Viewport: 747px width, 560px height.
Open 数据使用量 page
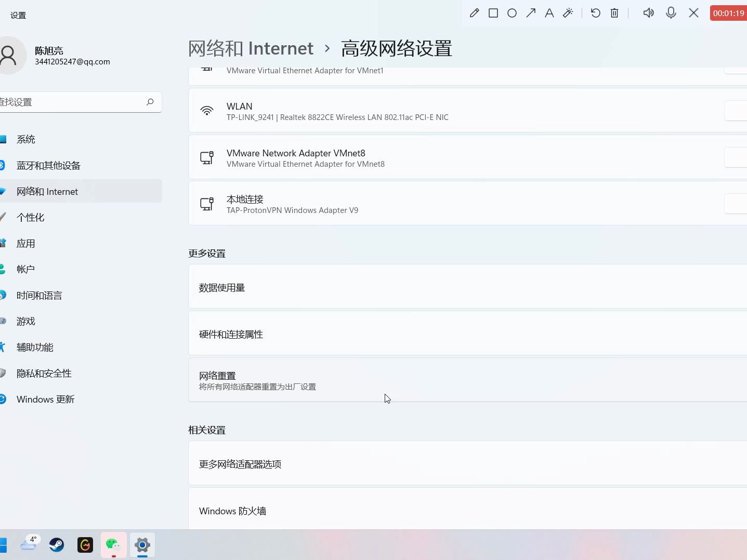[467, 287]
